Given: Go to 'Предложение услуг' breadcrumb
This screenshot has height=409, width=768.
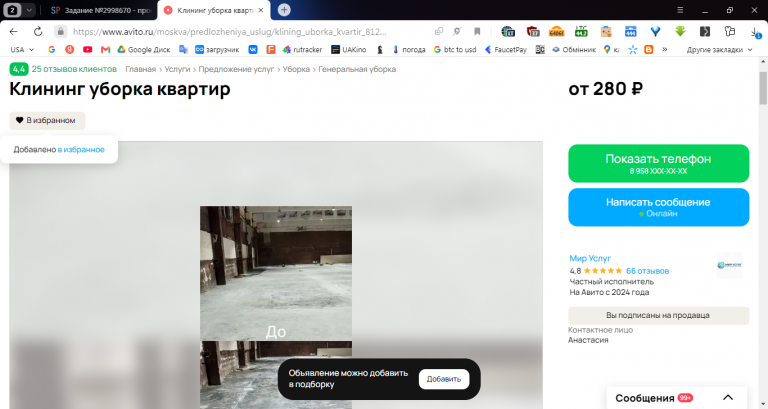Looking at the screenshot, I should coord(236,69).
